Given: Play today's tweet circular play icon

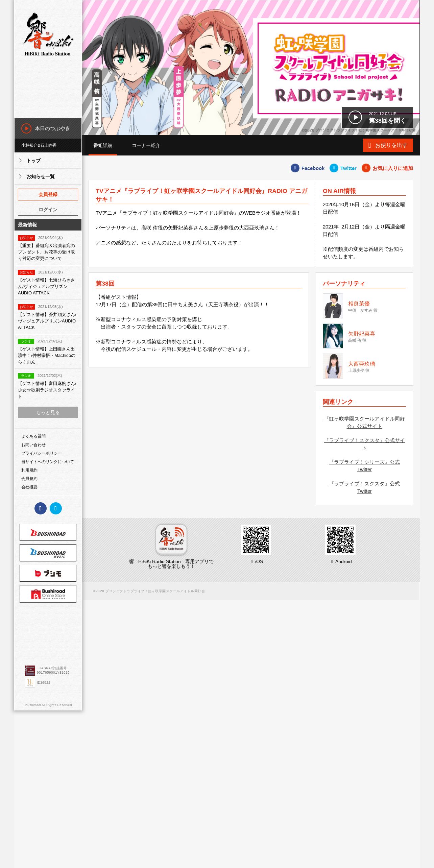Looking at the screenshot, I should 26,128.
